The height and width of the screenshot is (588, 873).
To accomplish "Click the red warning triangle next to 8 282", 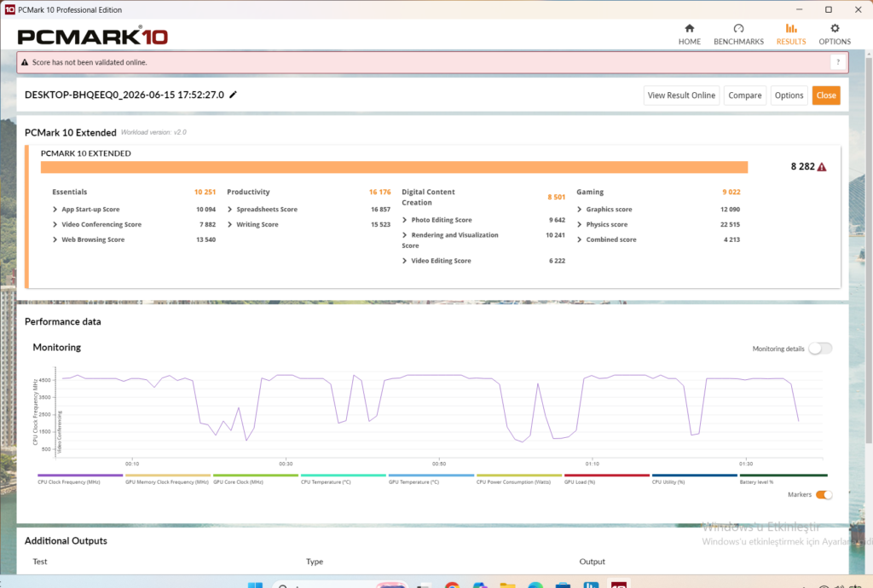I will 822,167.
